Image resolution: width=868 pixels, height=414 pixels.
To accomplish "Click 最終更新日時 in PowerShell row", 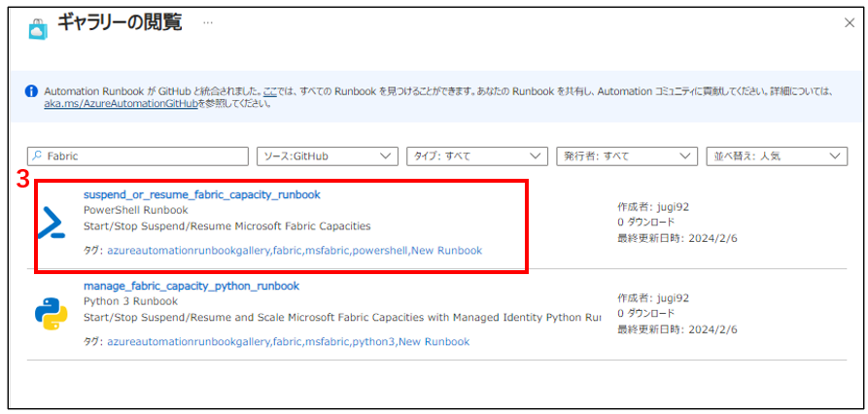I will [678, 238].
